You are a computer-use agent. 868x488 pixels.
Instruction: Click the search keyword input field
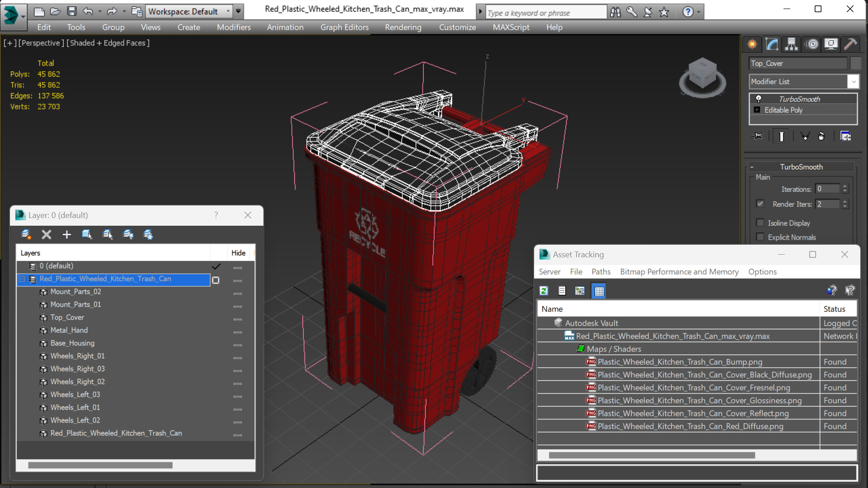pos(545,13)
